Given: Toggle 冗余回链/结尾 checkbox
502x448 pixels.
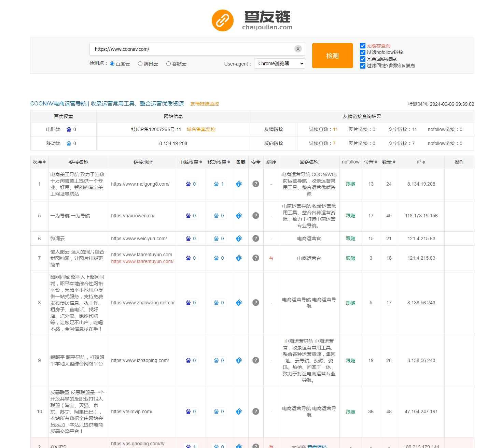Looking at the screenshot, I should click(363, 59).
